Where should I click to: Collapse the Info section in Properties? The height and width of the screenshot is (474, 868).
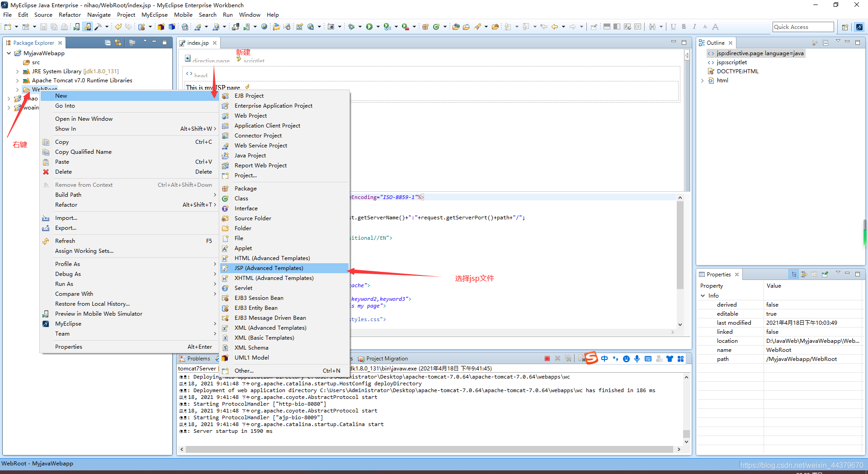(x=703, y=296)
